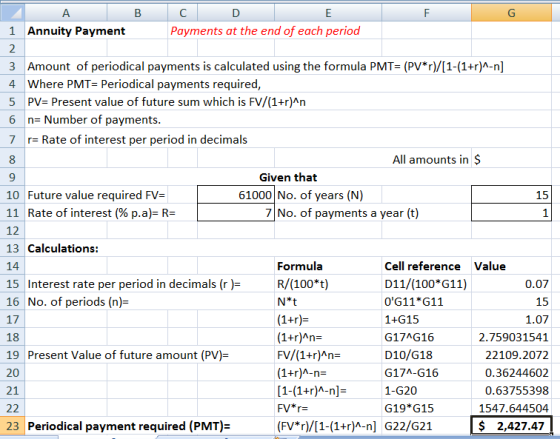Select value cell 0.36244602

(511, 373)
